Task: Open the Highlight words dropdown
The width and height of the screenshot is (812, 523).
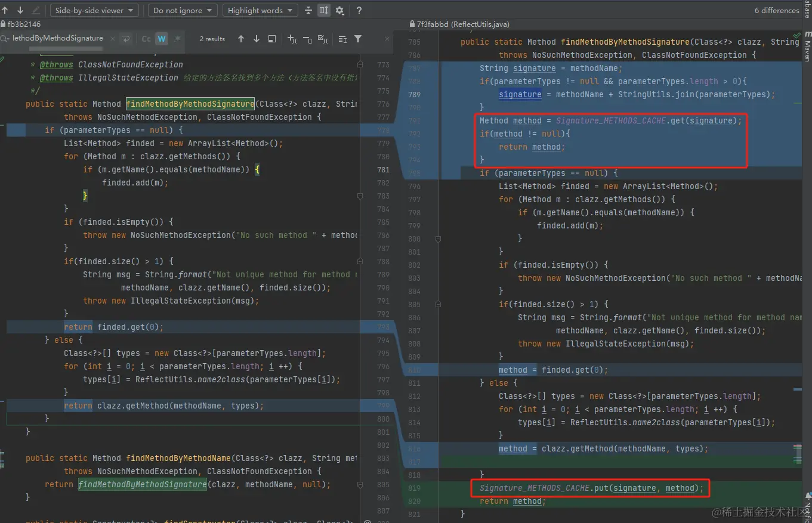Action: [260, 10]
